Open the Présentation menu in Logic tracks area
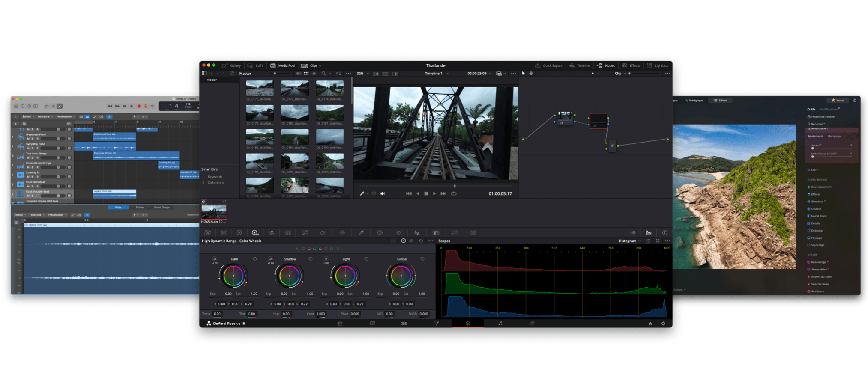Viewport: 868px width, 392px height. click(65, 116)
